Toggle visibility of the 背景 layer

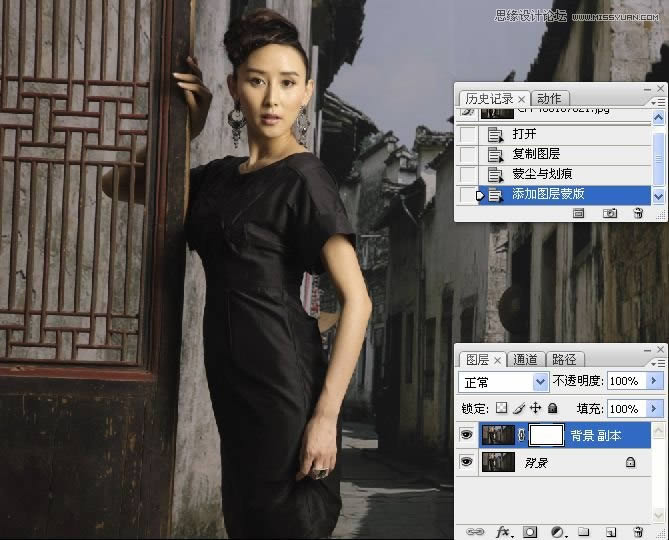coord(467,462)
